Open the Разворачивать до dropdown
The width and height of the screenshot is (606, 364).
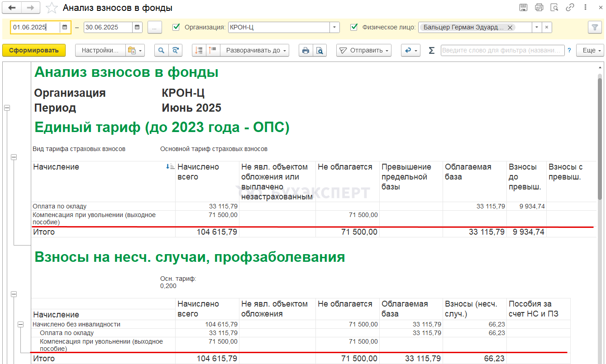pyautogui.click(x=255, y=50)
